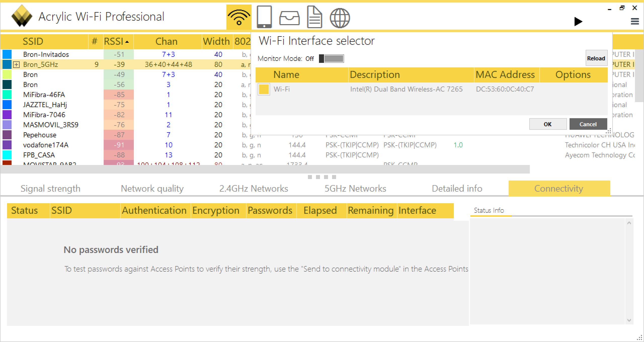The height and width of the screenshot is (342, 644).
Task: Click the inventory tray icon
Action: 289,18
